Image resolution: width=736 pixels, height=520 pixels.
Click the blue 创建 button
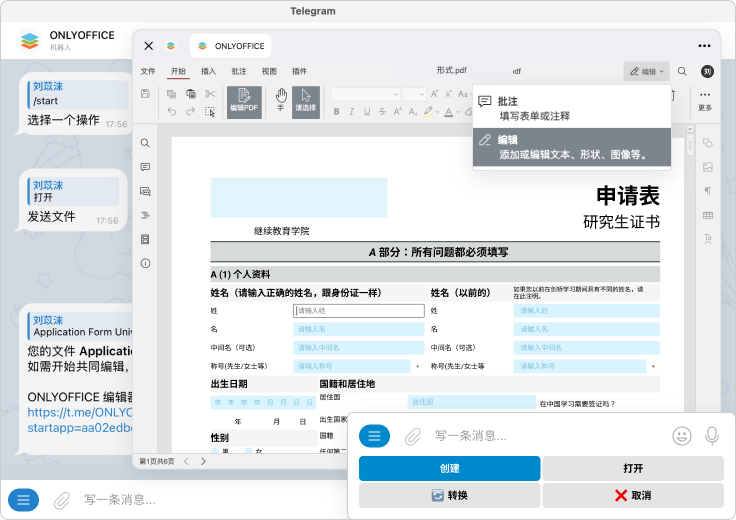coord(449,468)
